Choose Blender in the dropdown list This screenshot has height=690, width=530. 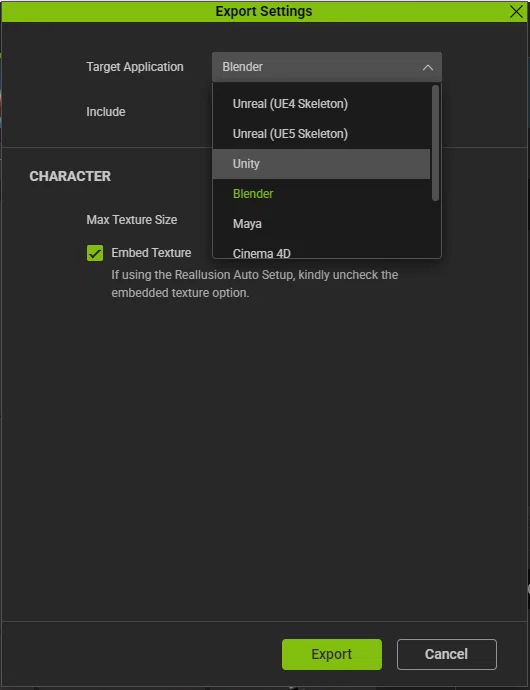click(x=321, y=194)
